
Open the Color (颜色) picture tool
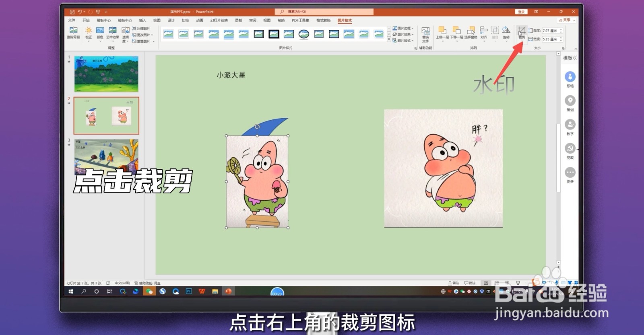100,34
